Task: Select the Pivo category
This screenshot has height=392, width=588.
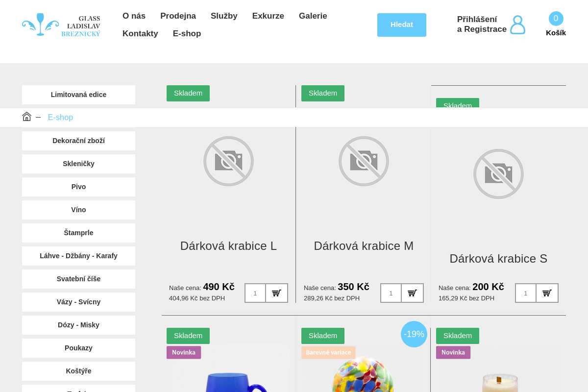Action: click(78, 187)
